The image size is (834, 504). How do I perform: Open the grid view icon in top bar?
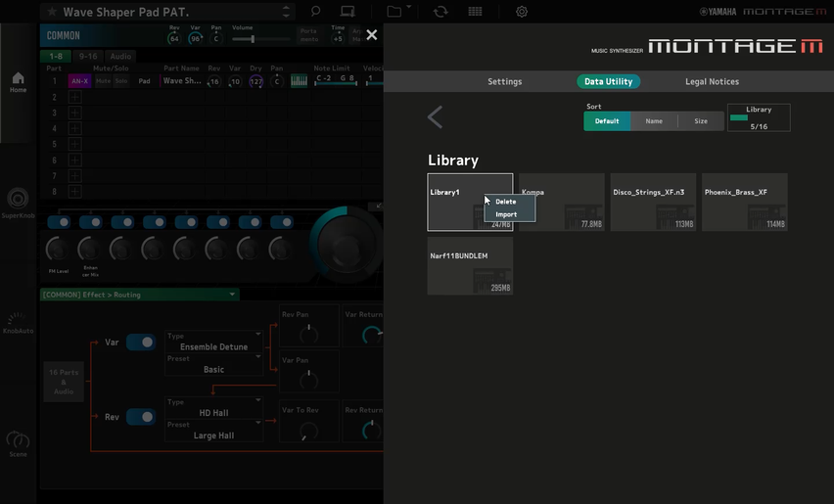click(x=475, y=12)
